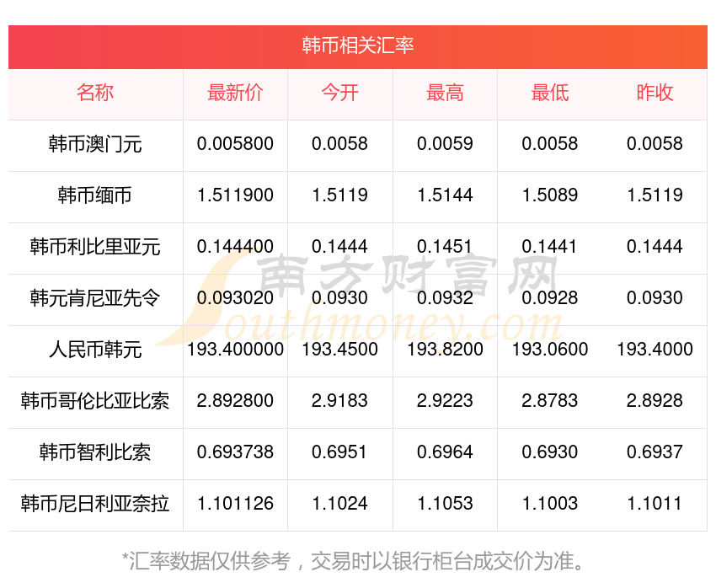
Task: Click the row name 韩币澳门元
Action: pos(95,144)
